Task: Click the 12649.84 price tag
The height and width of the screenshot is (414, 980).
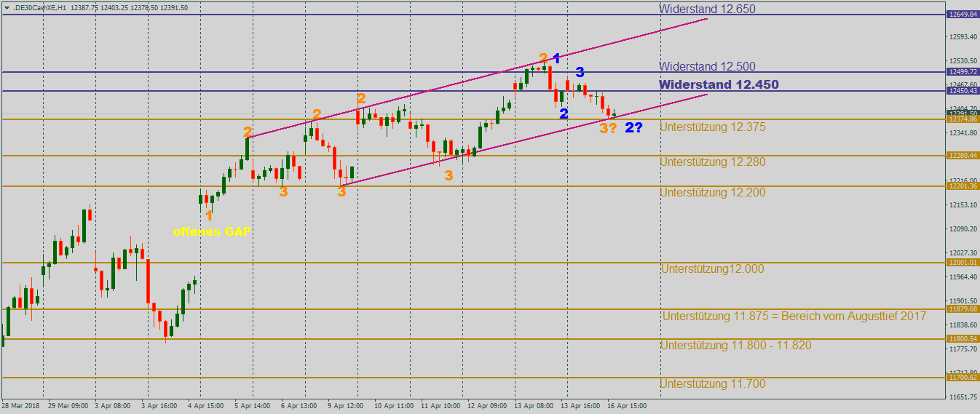Action: [x=963, y=14]
